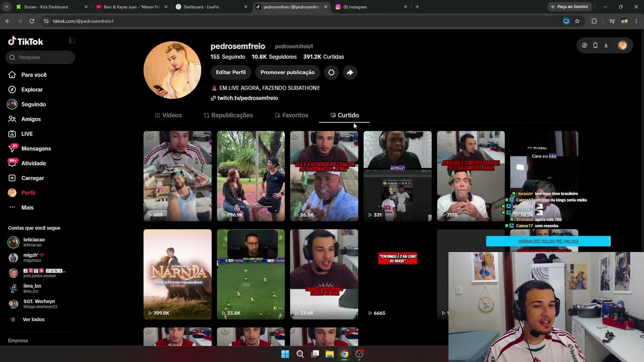Go to the Seguindo feed

pyautogui.click(x=33, y=105)
